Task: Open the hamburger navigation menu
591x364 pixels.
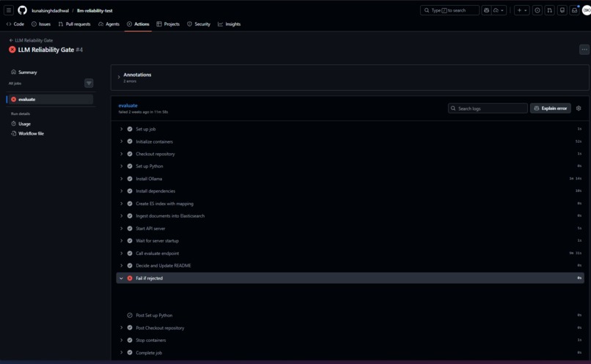Action: 9,10
